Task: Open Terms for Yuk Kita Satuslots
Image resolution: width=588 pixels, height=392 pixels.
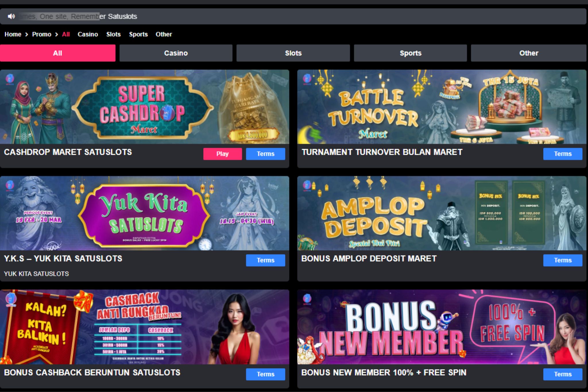Action: (266, 260)
